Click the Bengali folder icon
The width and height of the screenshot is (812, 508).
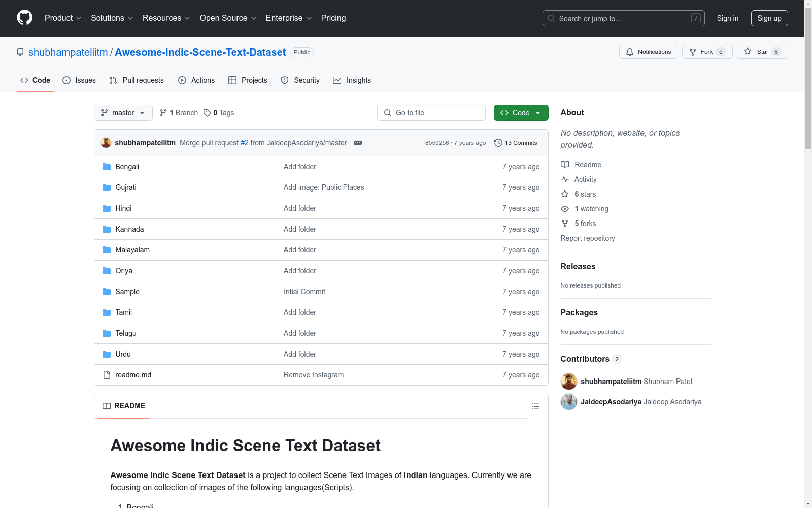107,167
